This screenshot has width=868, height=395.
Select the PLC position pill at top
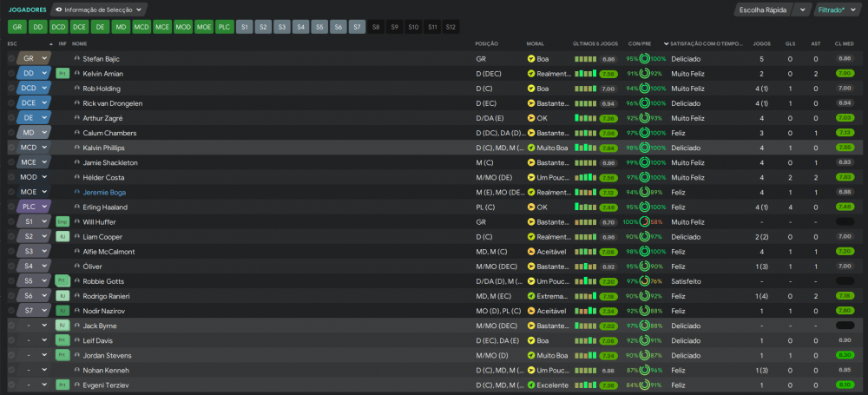pos(224,27)
